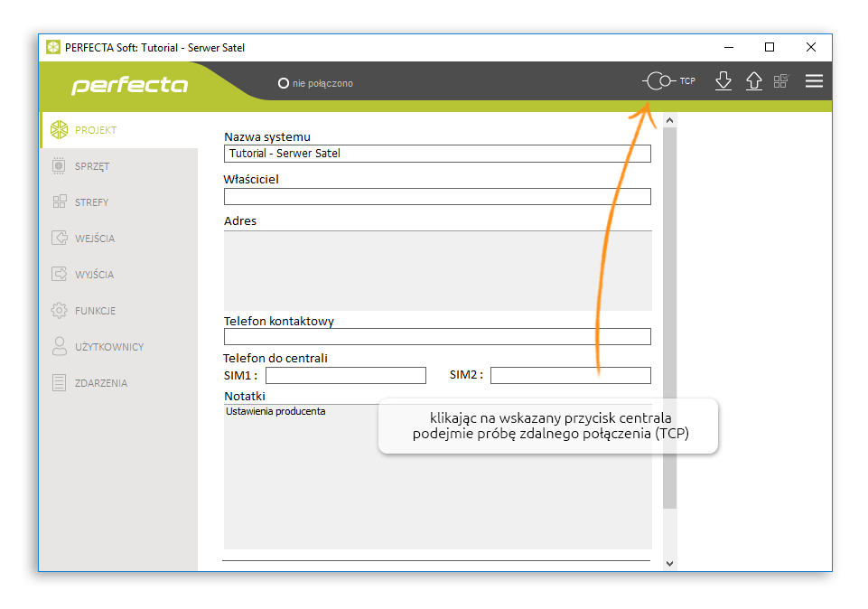Select the PROJEKT sidebar tab

click(x=119, y=130)
